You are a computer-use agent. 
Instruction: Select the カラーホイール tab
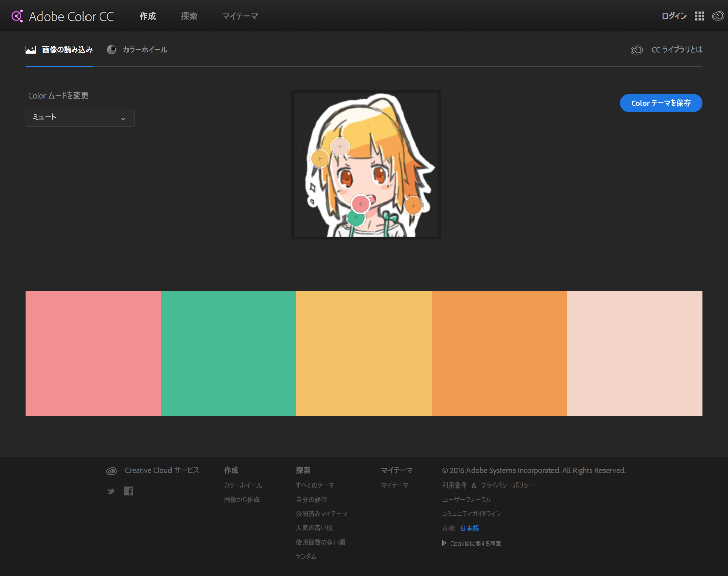145,50
